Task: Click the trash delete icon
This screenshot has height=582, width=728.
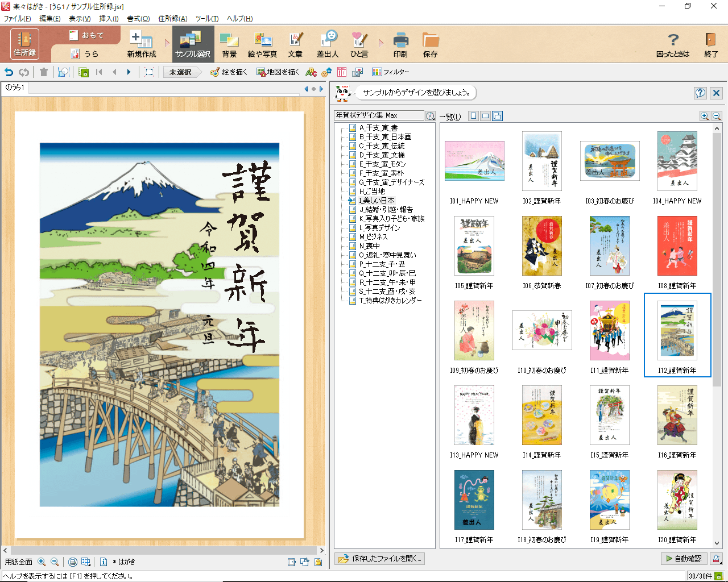Action: point(44,72)
